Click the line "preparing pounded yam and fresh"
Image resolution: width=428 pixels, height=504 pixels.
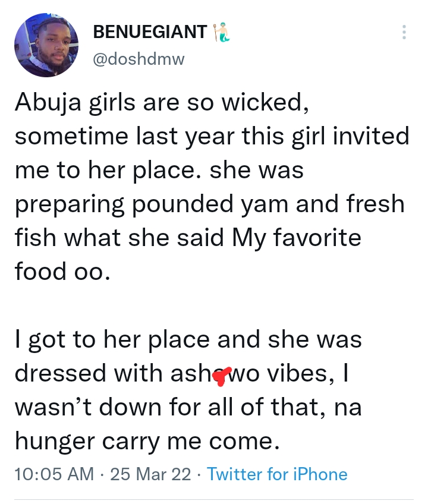pyautogui.click(x=209, y=204)
